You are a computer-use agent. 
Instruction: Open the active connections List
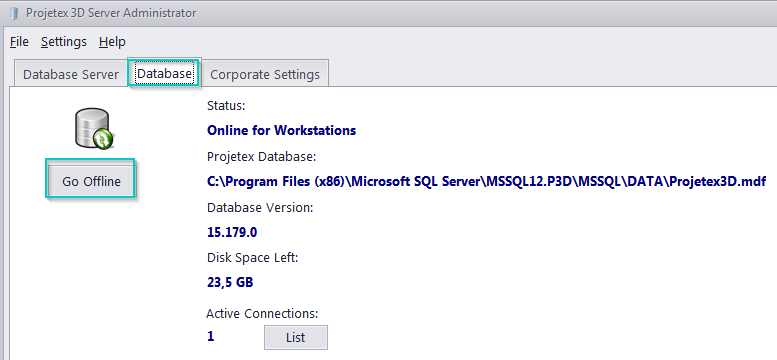pyautogui.click(x=295, y=338)
